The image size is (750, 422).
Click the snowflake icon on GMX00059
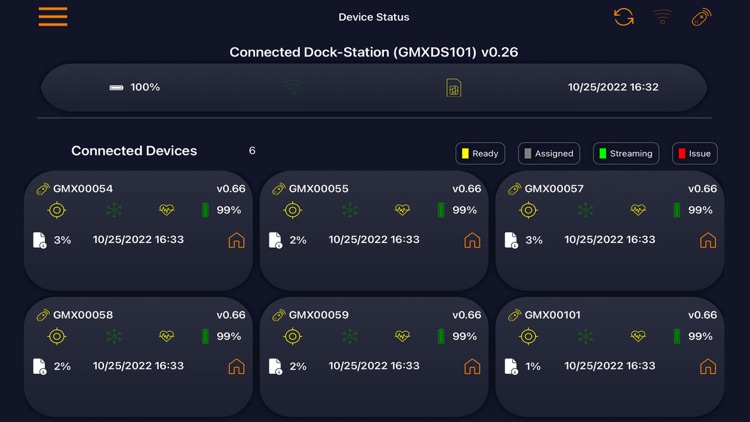coord(350,336)
